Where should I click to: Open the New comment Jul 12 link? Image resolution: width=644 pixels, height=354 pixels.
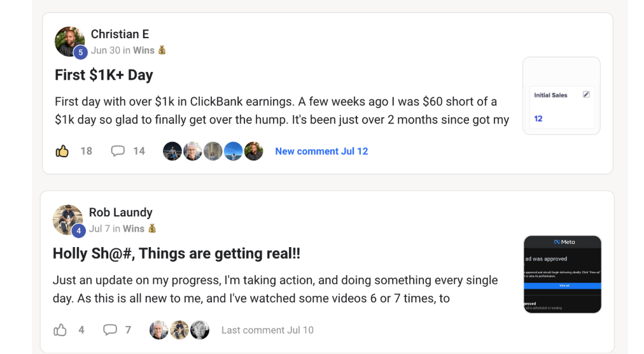[321, 152]
